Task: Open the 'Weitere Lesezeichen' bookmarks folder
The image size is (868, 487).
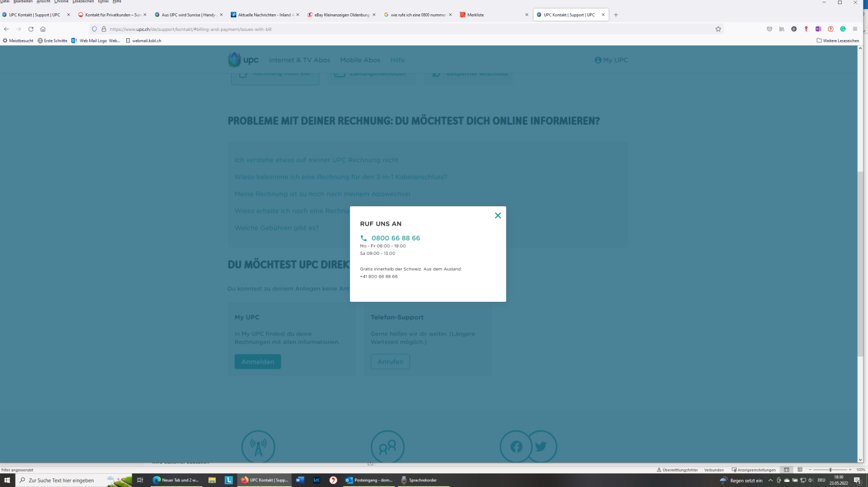Action: (837, 41)
